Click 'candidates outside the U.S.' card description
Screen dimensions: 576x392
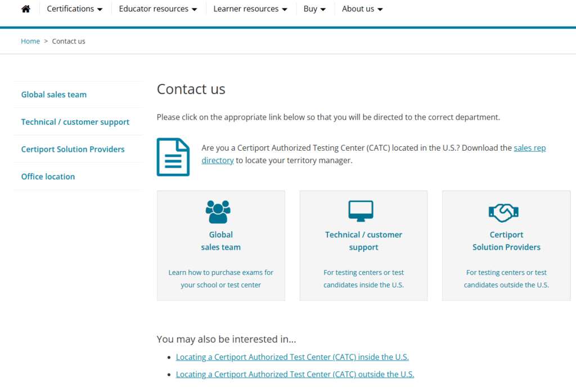507,278
